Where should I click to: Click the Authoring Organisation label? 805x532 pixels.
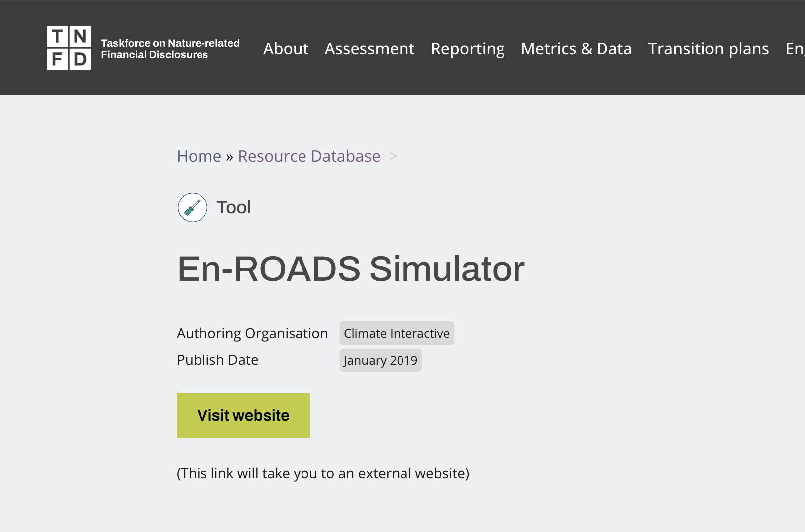pyautogui.click(x=252, y=333)
